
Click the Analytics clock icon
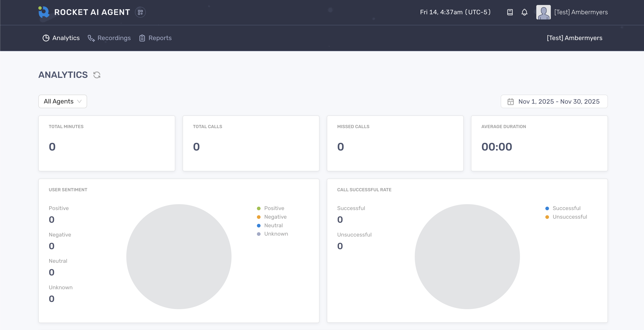pos(46,38)
